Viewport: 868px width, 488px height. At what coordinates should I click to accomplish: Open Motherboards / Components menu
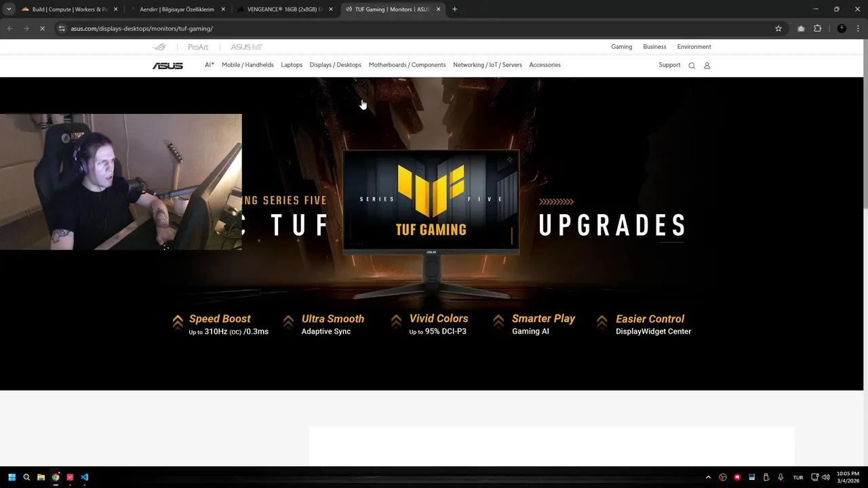click(407, 65)
